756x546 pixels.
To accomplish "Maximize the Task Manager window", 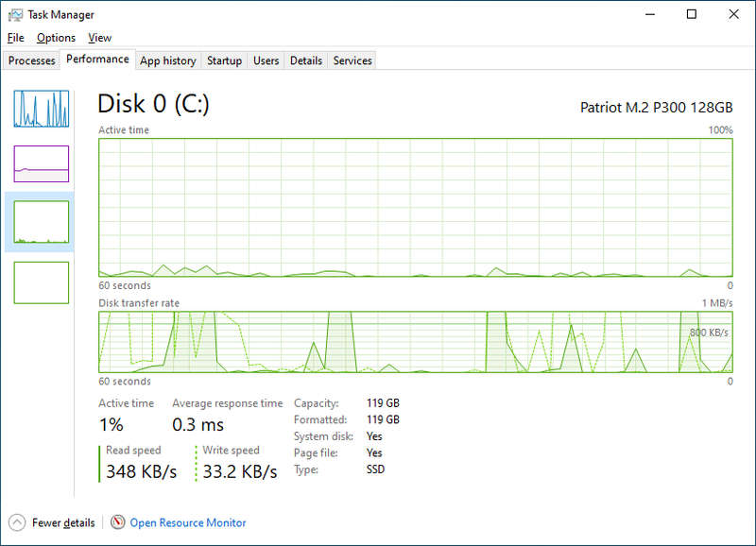I will click(x=691, y=14).
